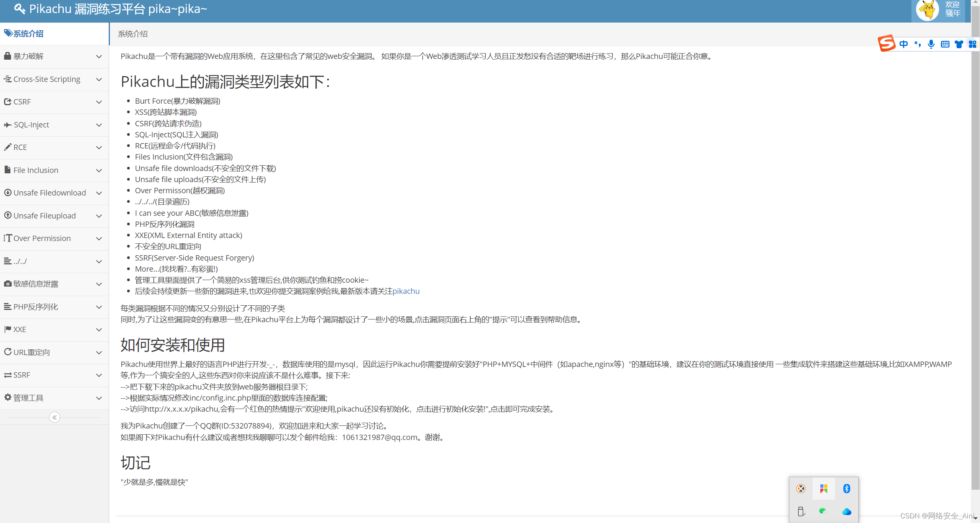Click the XXE flag icon

point(7,329)
